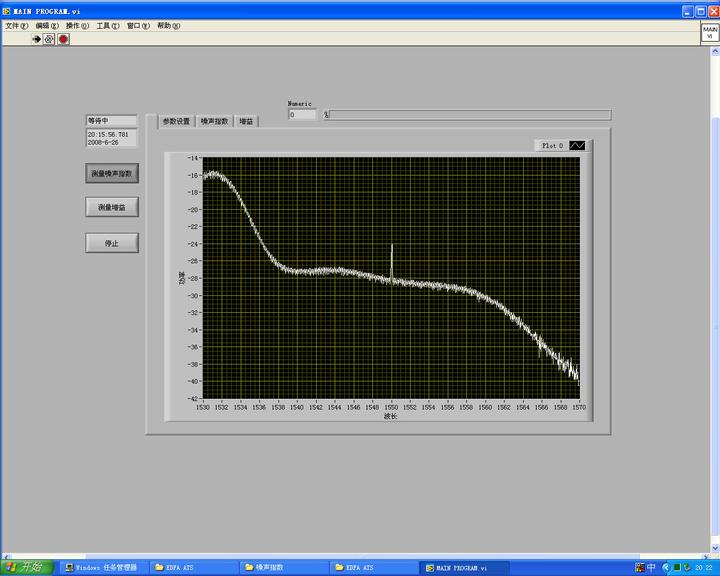This screenshot has height=576, width=720.
Task: Click the language indicator 中 in the tray
Action: click(x=651, y=568)
